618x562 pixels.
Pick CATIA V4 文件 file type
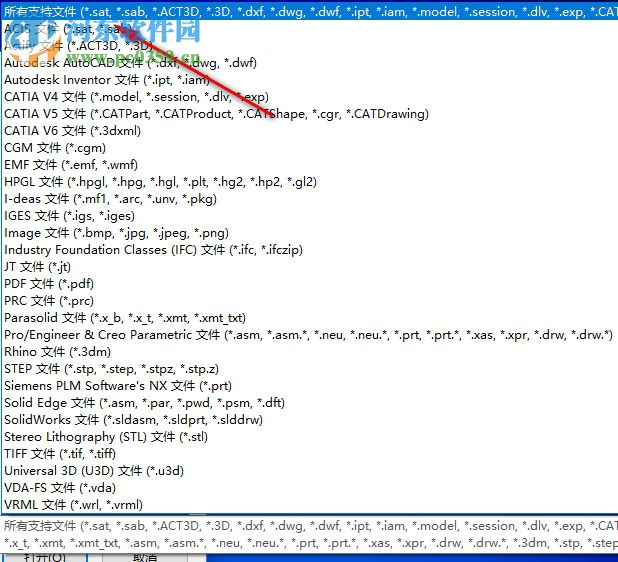point(310,97)
